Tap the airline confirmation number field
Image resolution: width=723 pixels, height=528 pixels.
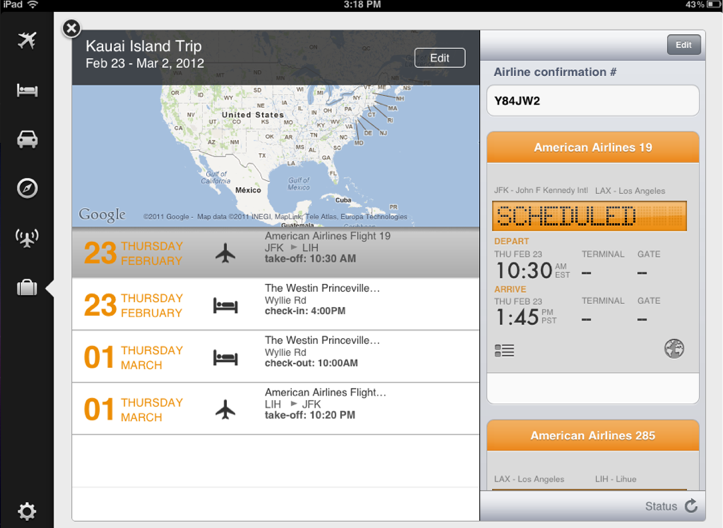coord(593,100)
